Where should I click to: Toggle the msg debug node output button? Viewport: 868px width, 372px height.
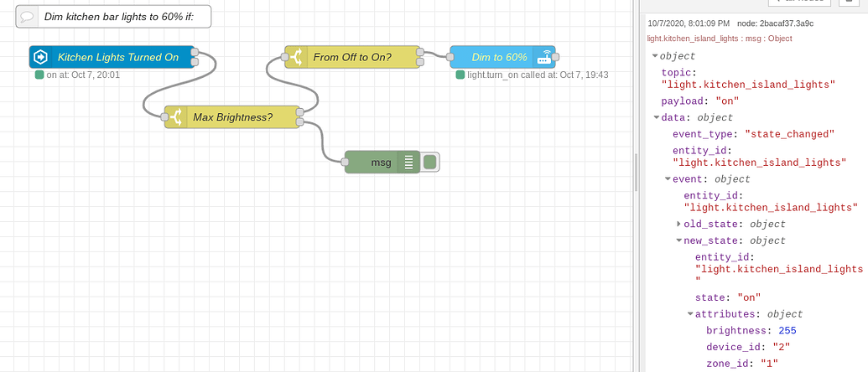pos(430,163)
